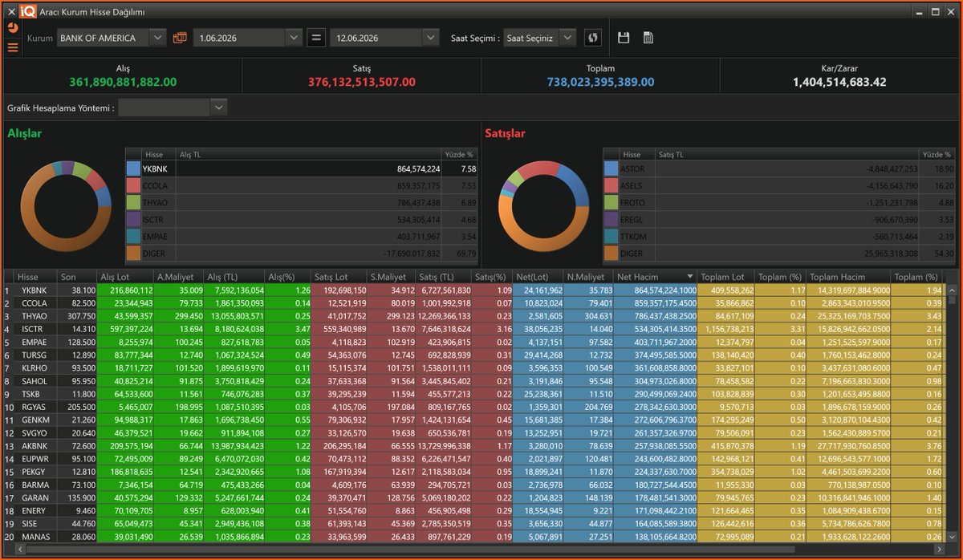
Task: Click the pie chart view icon
Action: (x=12, y=26)
